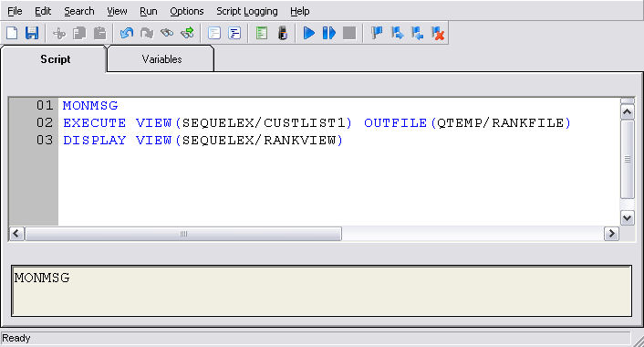This screenshot has width=644, height=347.
Task: Click QTEMP/RANKFILE text on line 02
Action: [x=500, y=123]
